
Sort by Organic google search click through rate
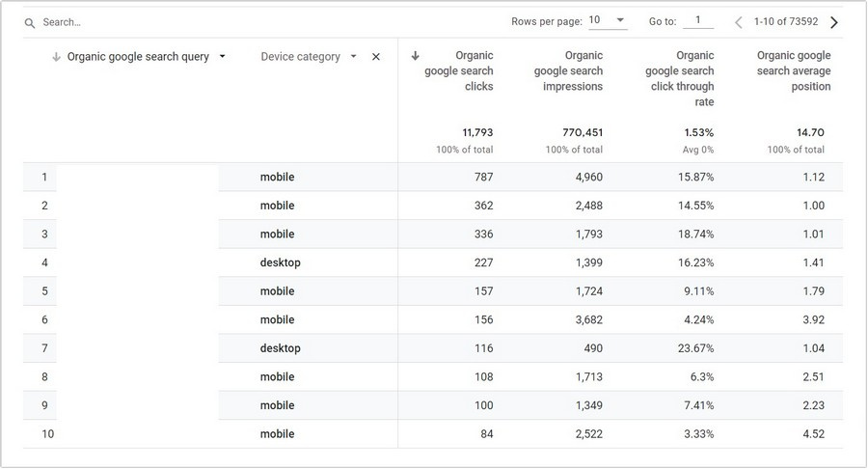point(679,78)
